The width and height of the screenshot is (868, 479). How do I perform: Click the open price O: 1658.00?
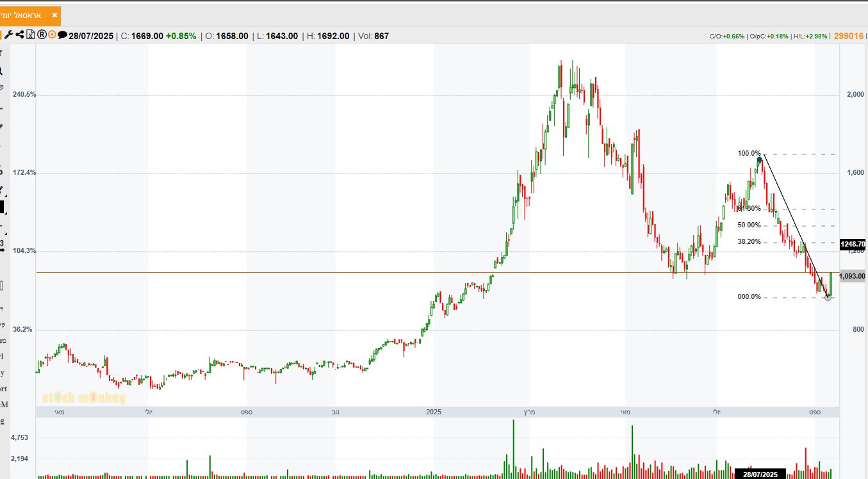pos(227,36)
